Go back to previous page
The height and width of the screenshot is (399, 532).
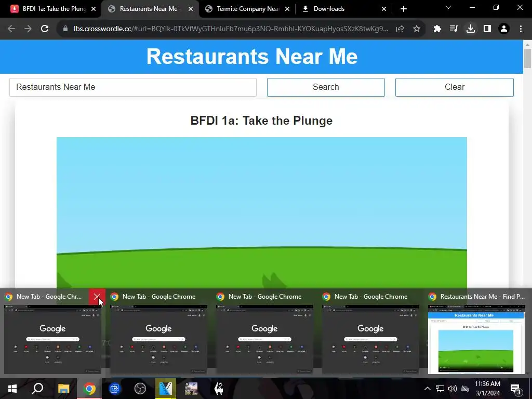11,29
